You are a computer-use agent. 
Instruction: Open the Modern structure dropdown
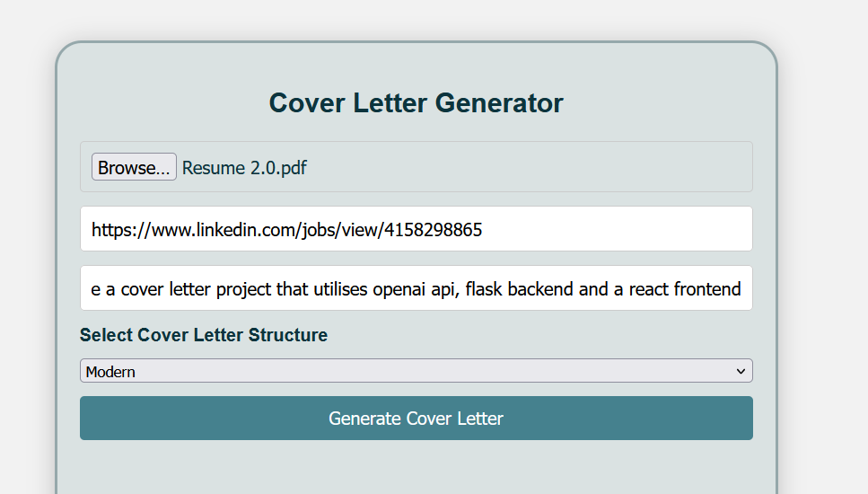[x=416, y=370]
